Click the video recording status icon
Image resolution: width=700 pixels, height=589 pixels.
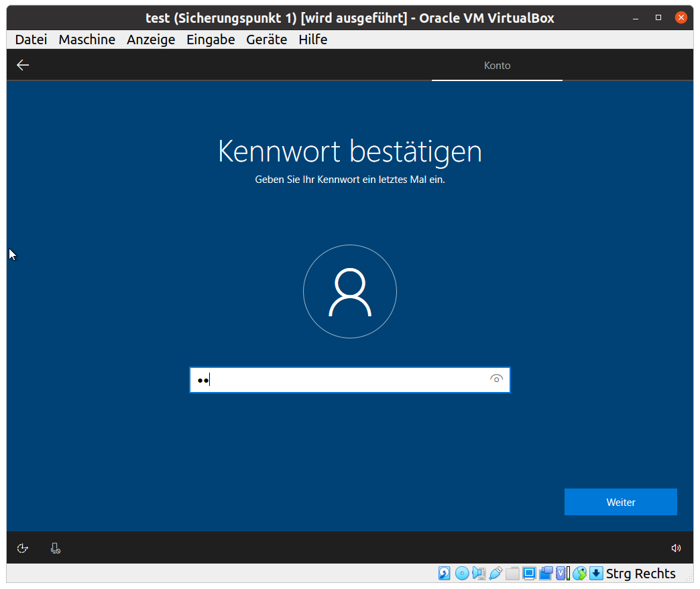tap(546, 574)
